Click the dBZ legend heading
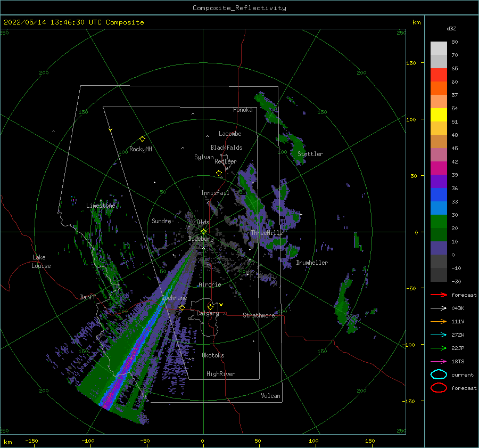This screenshot has width=479, height=448. (451, 28)
